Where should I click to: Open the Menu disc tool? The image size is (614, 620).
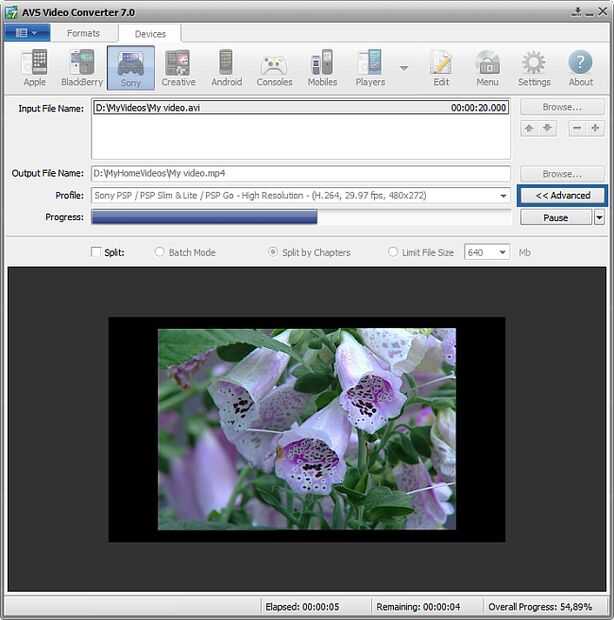click(487, 68)
